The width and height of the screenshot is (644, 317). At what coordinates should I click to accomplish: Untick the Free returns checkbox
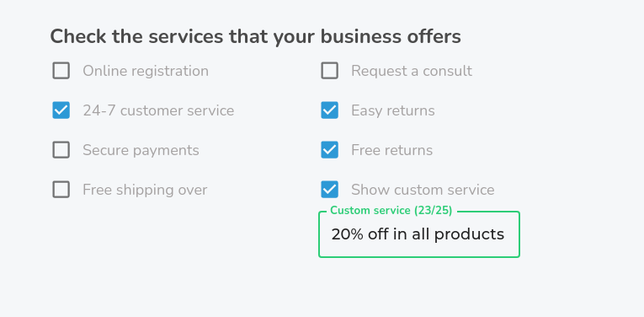coord(329,150)
